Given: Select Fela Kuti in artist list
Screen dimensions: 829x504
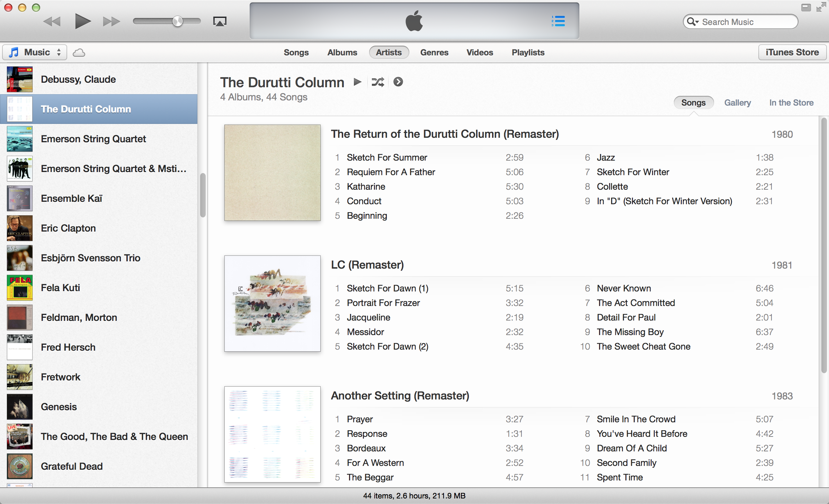Looking at the screenshot, I should click(x=99, y=288).
